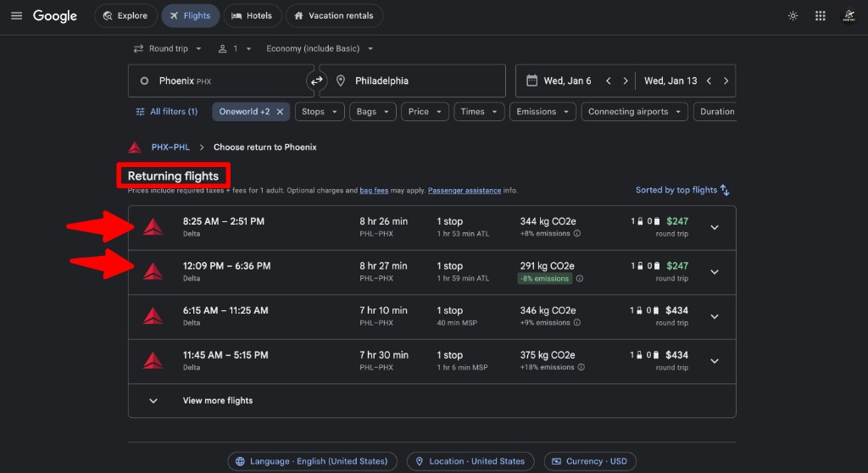Toggle the light/dark theme sun icon
The image size is (868, 473).
pos(793,16)
